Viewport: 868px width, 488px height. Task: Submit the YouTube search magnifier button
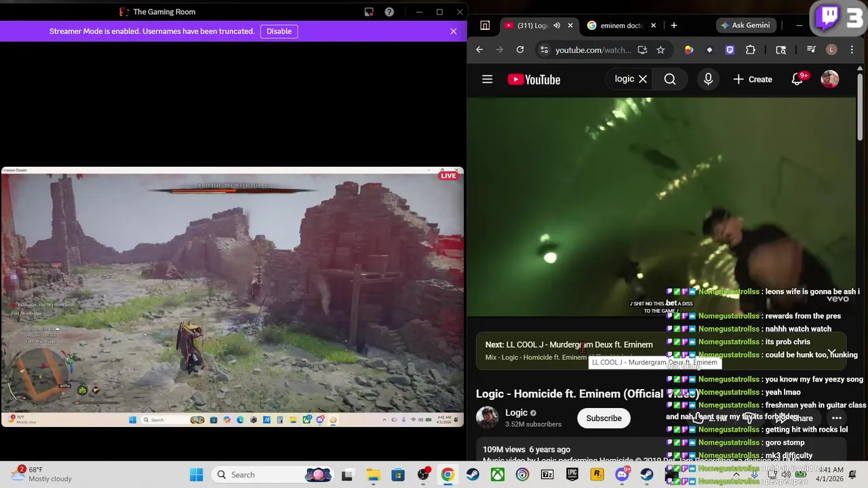pos(670,79)
